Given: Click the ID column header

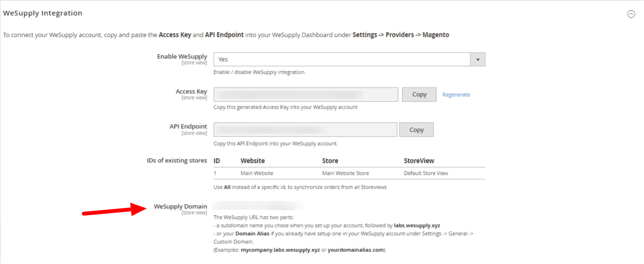Looking at the screenshot, I should [x=217, y=161].
